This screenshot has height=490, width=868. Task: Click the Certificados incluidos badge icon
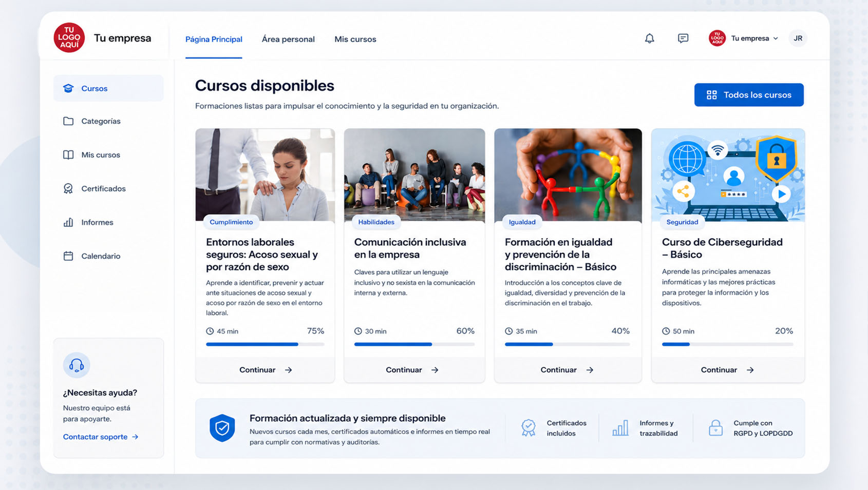[x=529, y=428]
